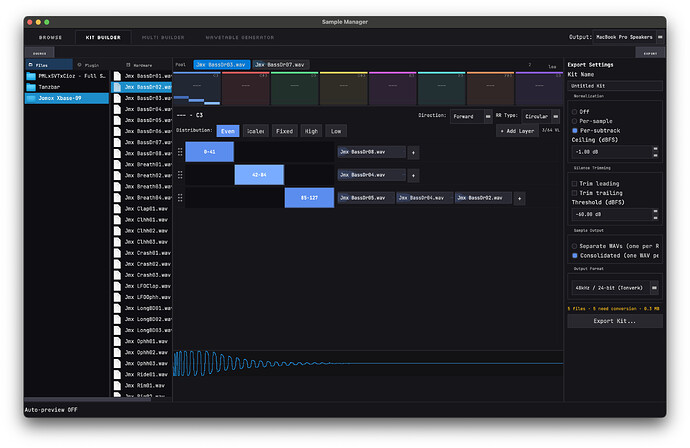Image resolution: width=690 pixels, height=448 pixels.
Task: Click the file icon for Jmx Ride01.wav
Action: tap(117, 374)
